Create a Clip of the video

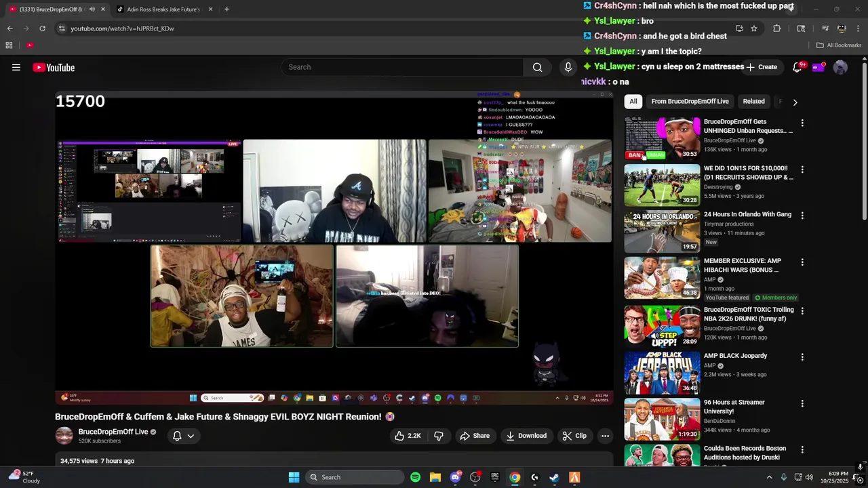click(x=574, y=436)
